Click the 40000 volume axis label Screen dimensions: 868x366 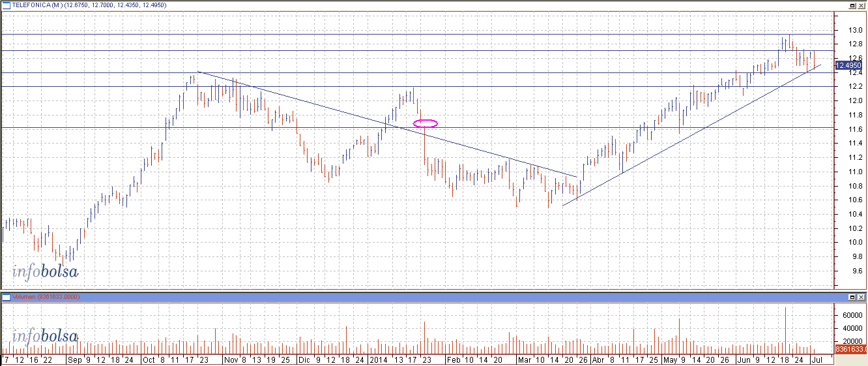click(x=853, y=327)
